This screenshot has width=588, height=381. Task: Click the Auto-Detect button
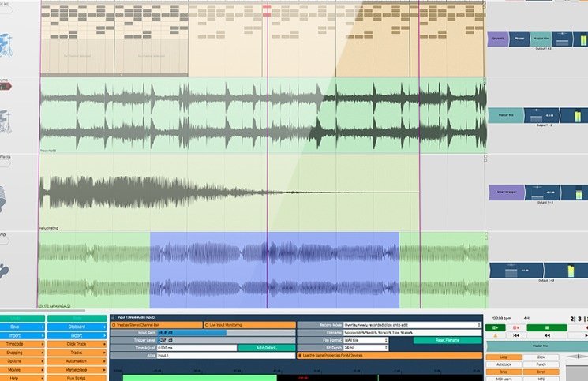pyautogui.click(x=266, y=347)
